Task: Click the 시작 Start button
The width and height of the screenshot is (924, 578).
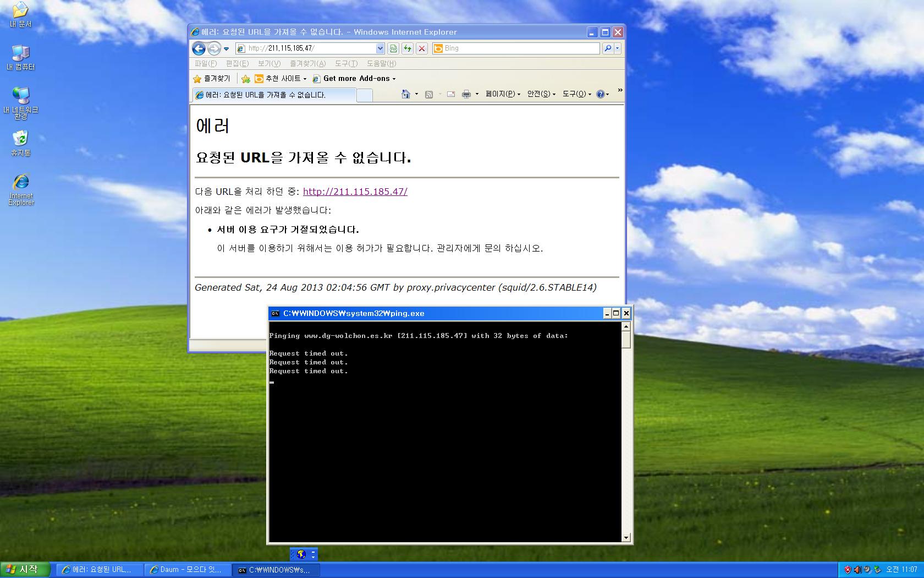Action: [x=25, y=570]
